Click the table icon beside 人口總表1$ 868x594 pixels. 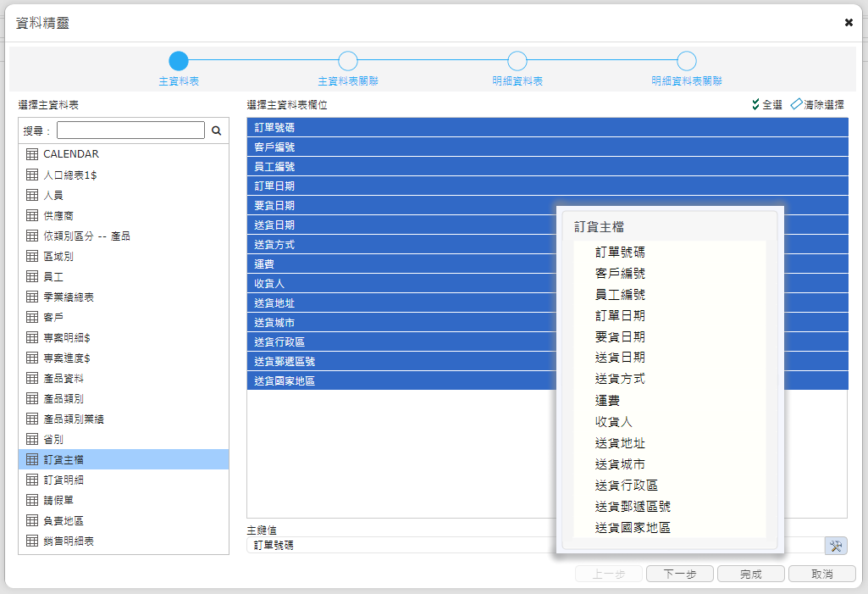32,175
